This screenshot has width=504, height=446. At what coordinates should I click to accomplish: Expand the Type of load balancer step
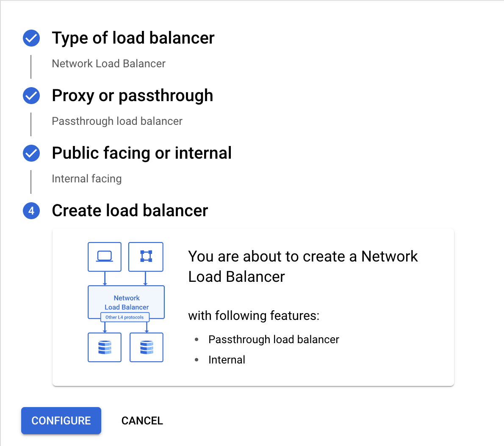pyautogui.click(x=133, y=38)
